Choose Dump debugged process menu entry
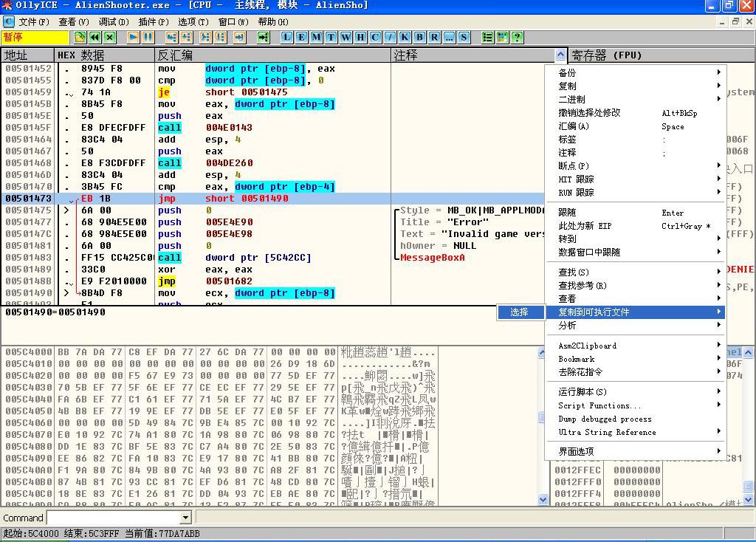The height and width of the screenshot is (542, 756). [x=635, y=419]
